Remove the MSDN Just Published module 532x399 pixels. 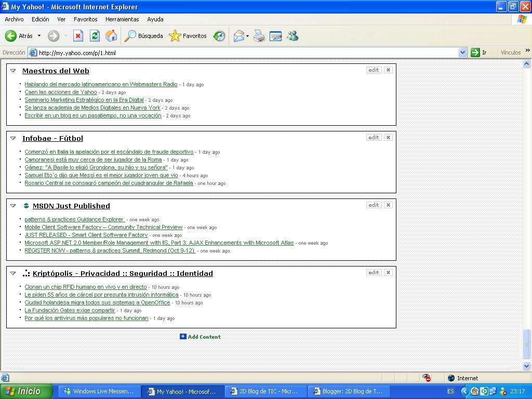(x=388, y=205)
